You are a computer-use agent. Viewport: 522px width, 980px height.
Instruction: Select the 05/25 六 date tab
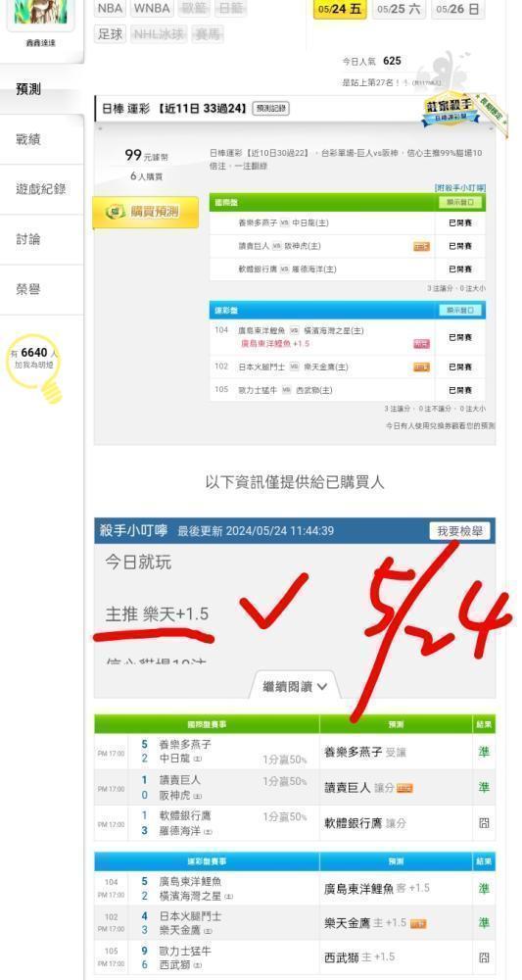pyautogui.click(x=400, y=10)
